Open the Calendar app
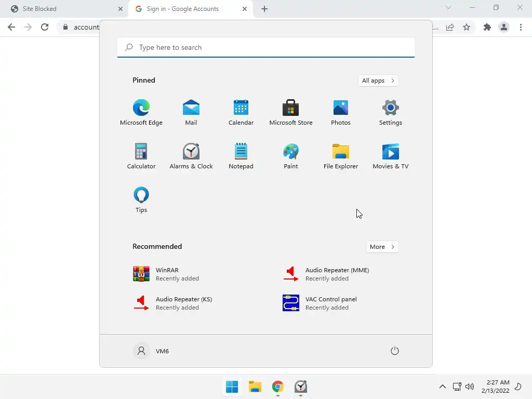The width and height of the screenshot is (532, 399). pos(241,113)
